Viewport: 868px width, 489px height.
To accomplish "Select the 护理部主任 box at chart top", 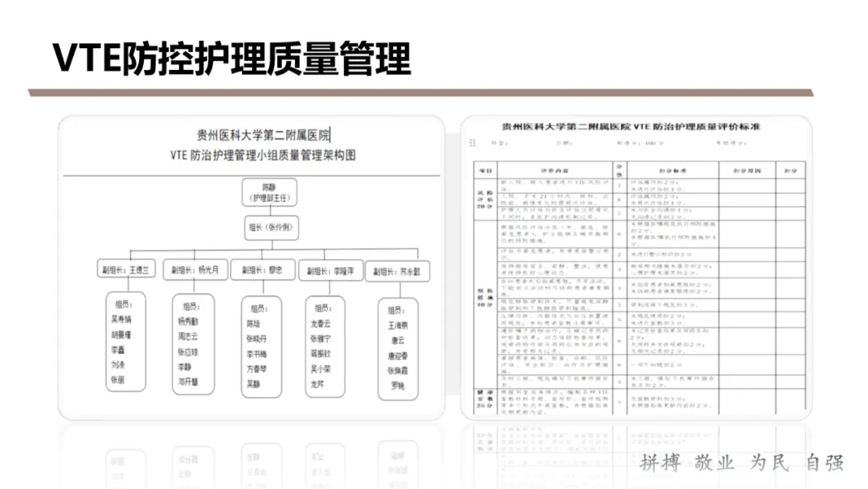I will click(x=269, y=193).
